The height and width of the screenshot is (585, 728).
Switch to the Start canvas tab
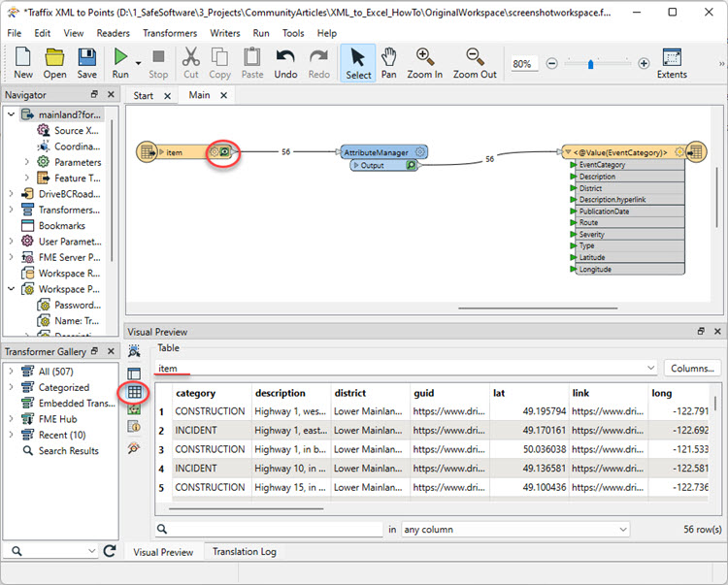pyautogui.click(x=143, y=96)
